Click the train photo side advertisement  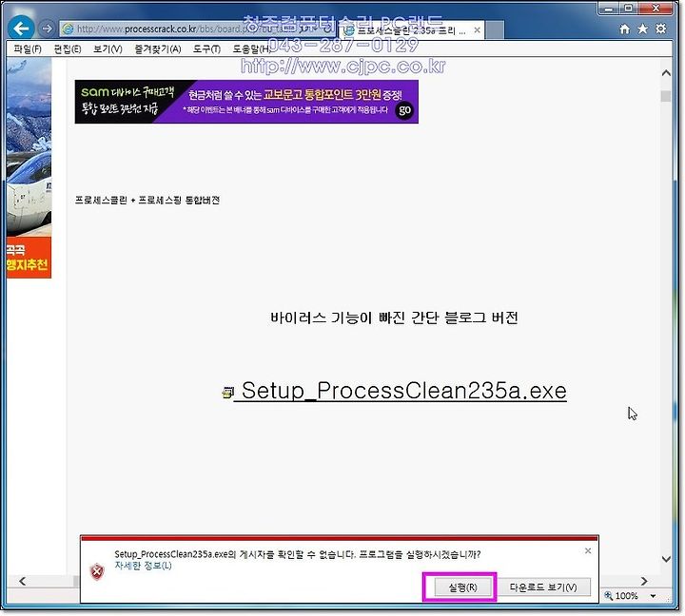click(x=29, y=147)
